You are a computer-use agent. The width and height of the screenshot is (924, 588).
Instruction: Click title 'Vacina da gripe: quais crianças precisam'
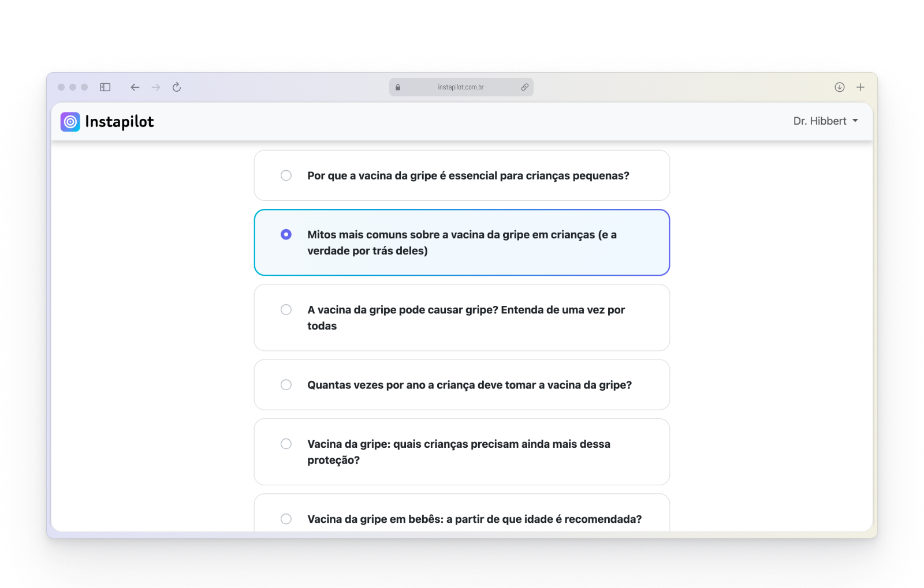coord(459,452)
